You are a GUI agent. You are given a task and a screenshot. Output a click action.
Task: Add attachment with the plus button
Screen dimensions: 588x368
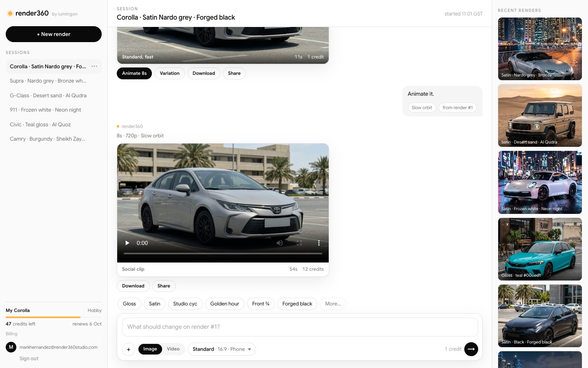click(x=129, y=349)
